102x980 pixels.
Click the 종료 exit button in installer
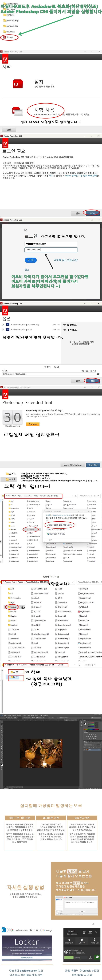tap(9, 130)
